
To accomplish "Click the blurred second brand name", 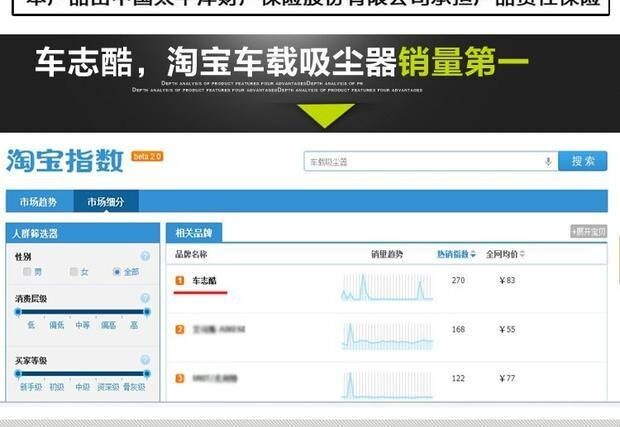I will (219, 329).
